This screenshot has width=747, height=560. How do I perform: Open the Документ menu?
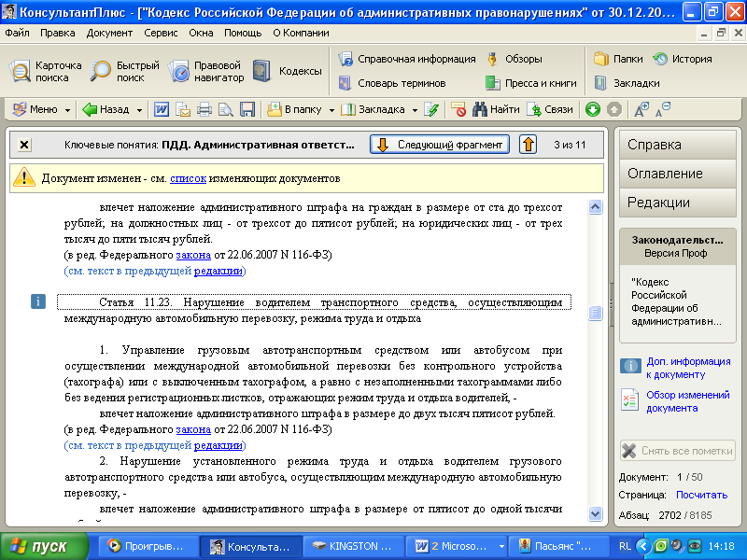(109, 33)
